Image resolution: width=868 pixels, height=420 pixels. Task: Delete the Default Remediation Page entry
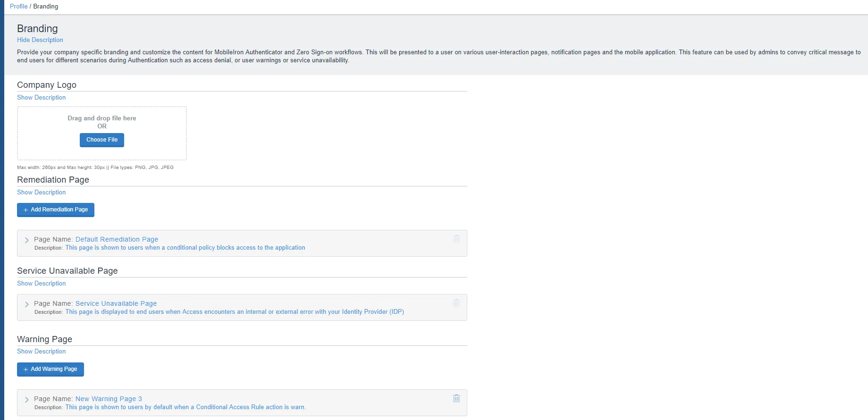(456, 239)
